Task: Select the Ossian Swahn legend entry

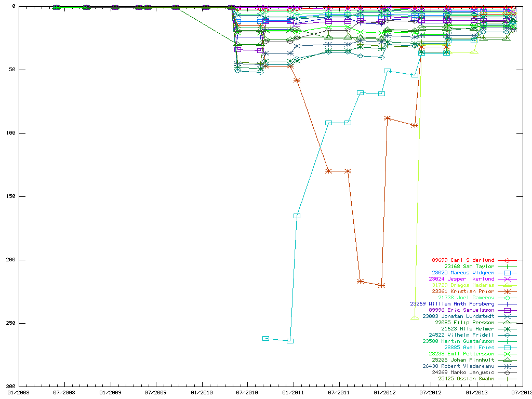Action: click(x=466, y=379)
